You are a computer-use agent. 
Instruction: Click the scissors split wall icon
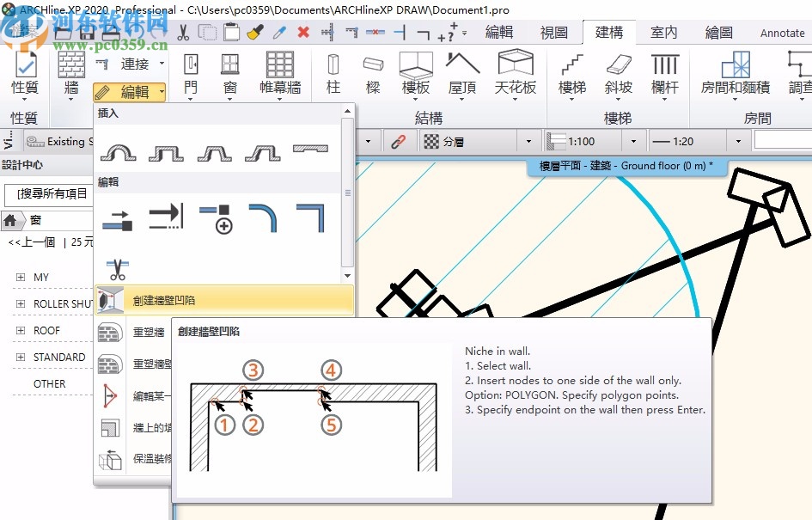[117, 269]
